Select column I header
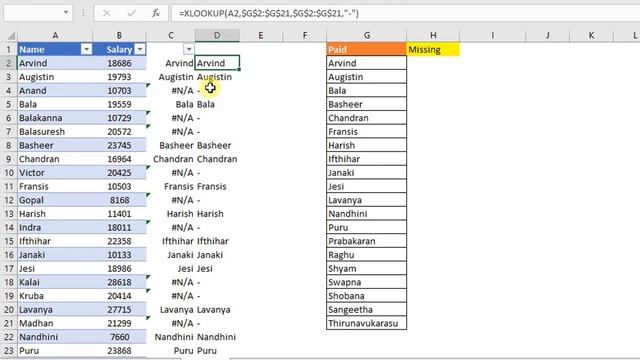This screenshot has height=360, width=640. [493, 36]
